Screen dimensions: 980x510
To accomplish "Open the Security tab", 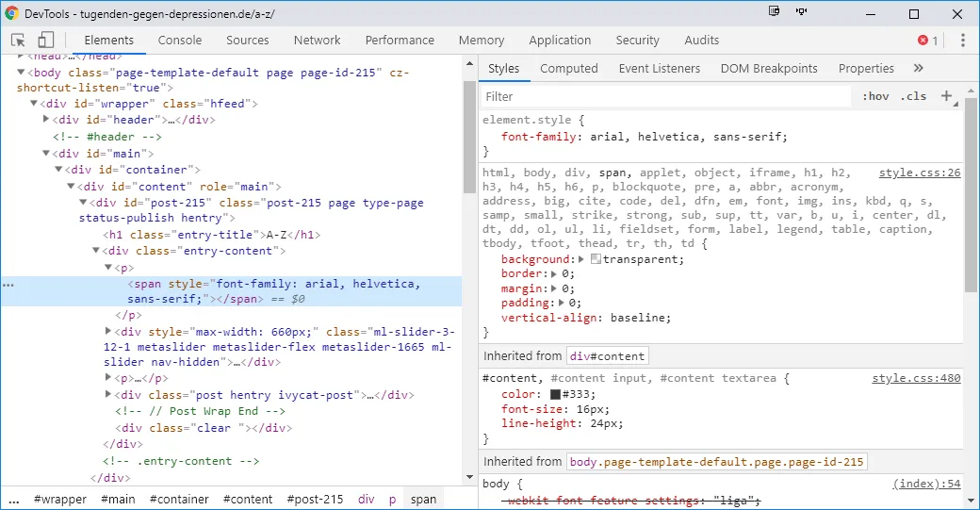I will pos(638,40).
